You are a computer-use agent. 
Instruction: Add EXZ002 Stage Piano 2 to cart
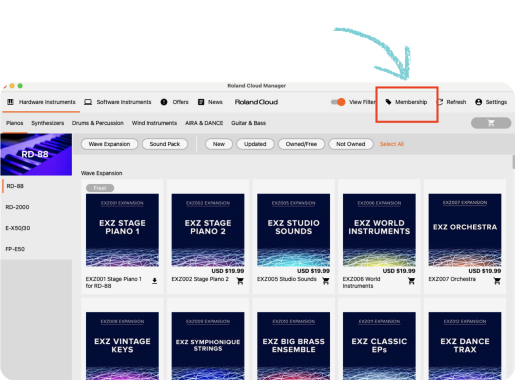tap(240, 281)
